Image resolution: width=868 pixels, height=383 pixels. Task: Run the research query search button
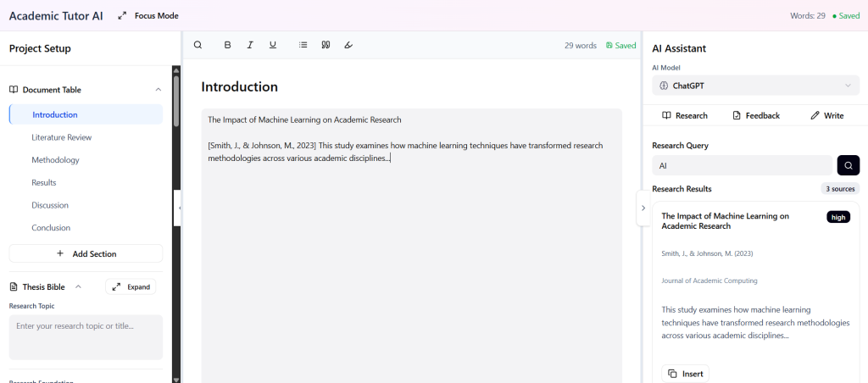[848, 165]
